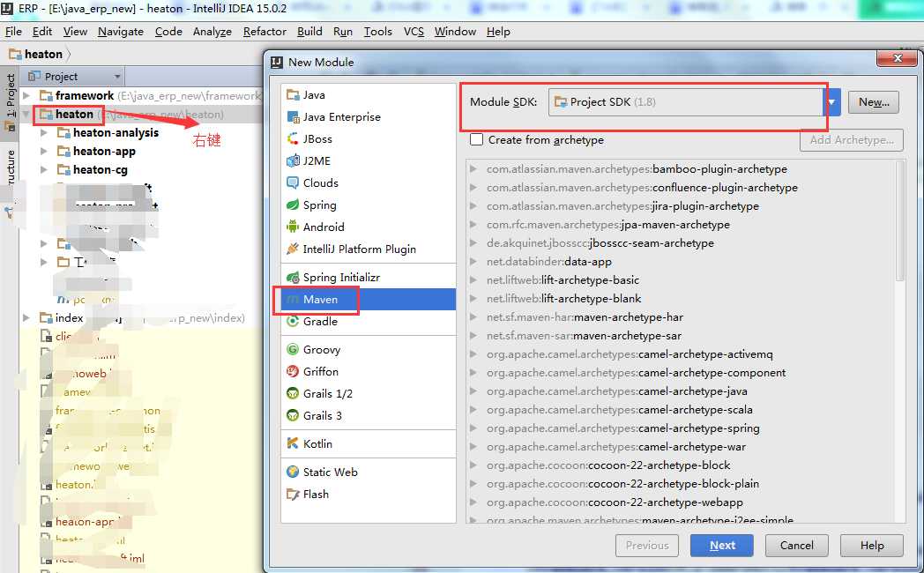924x573 pixels.
Task: Click the heaton-analysis module folder icon
Action: click(63, 133)
